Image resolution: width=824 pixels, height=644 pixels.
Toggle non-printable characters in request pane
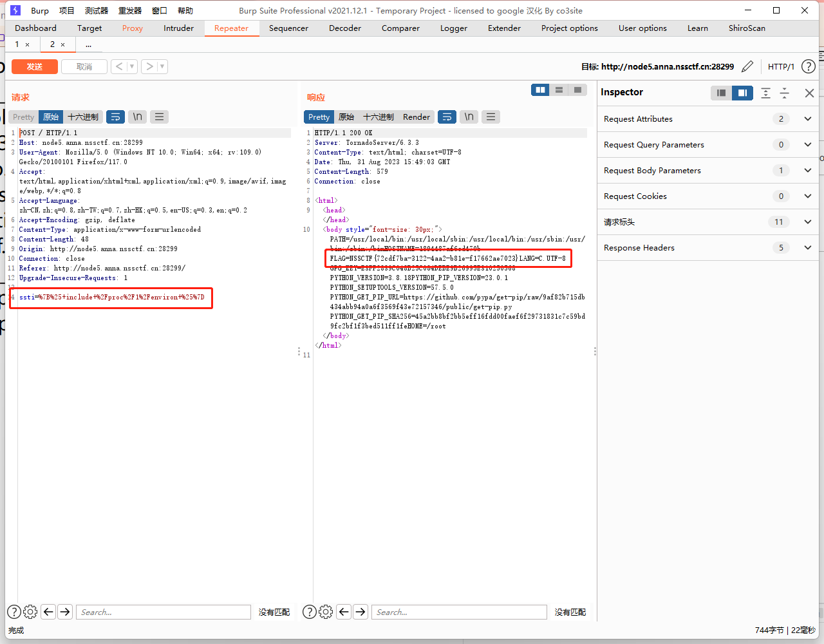137,117
